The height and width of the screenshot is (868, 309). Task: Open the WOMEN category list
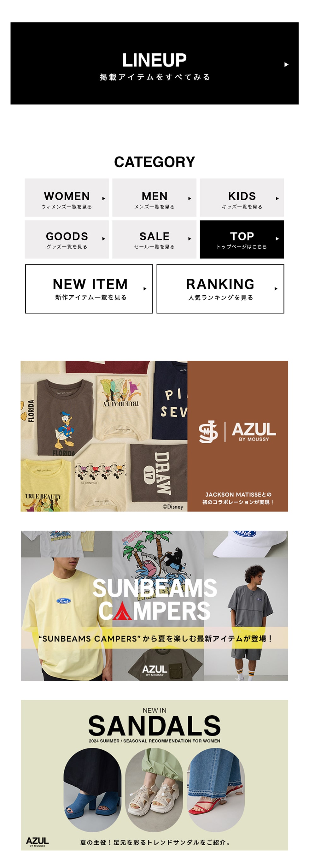(67, 198)
